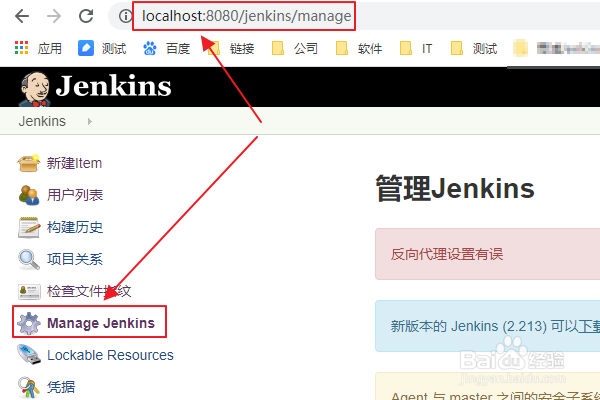Click the 检查文件指纹 card icon
Screen dimensions: 600x400
pyautogui.click(x=29, y=291)
